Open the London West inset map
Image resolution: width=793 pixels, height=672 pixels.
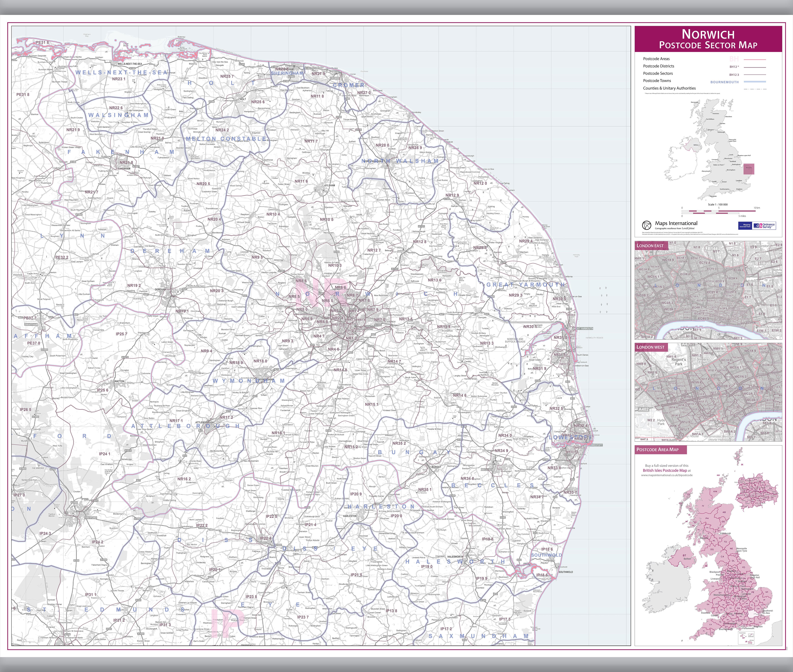(x=708, y=392)
